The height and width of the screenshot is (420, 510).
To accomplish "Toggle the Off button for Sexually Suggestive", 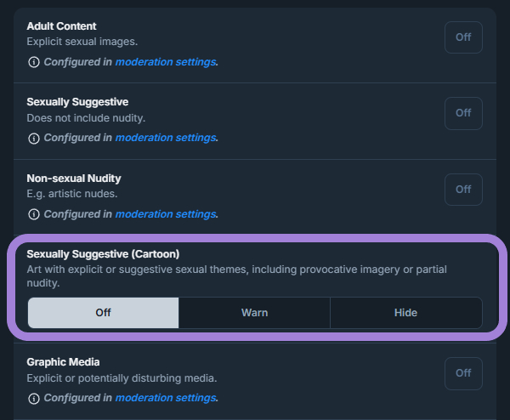I will (463, 113).
